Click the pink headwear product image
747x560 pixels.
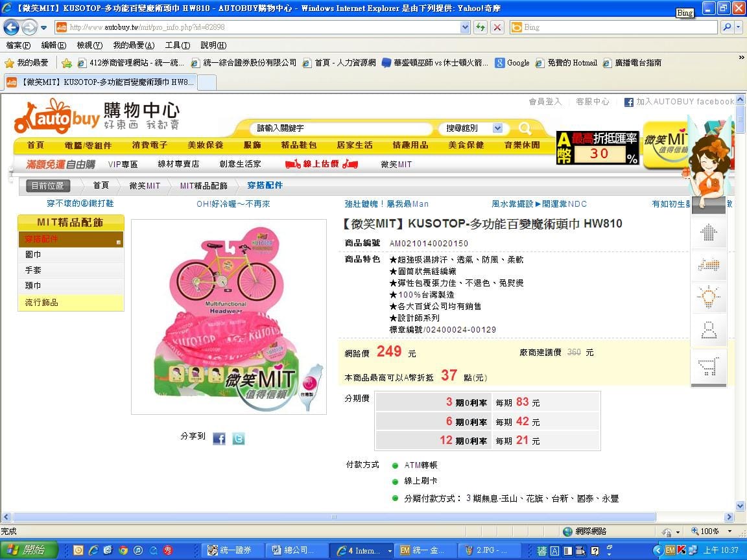228,316
